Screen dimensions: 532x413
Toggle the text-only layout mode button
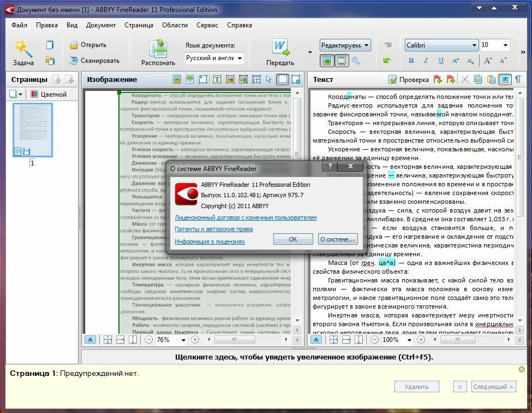342,61
